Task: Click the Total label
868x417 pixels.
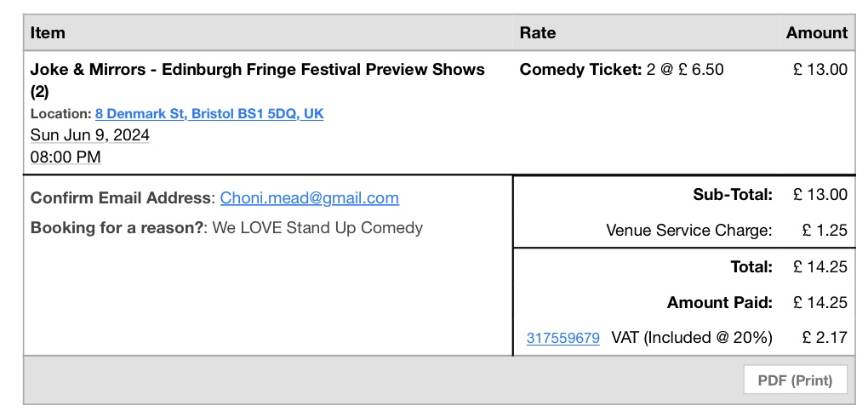Action: pos(751,266)
